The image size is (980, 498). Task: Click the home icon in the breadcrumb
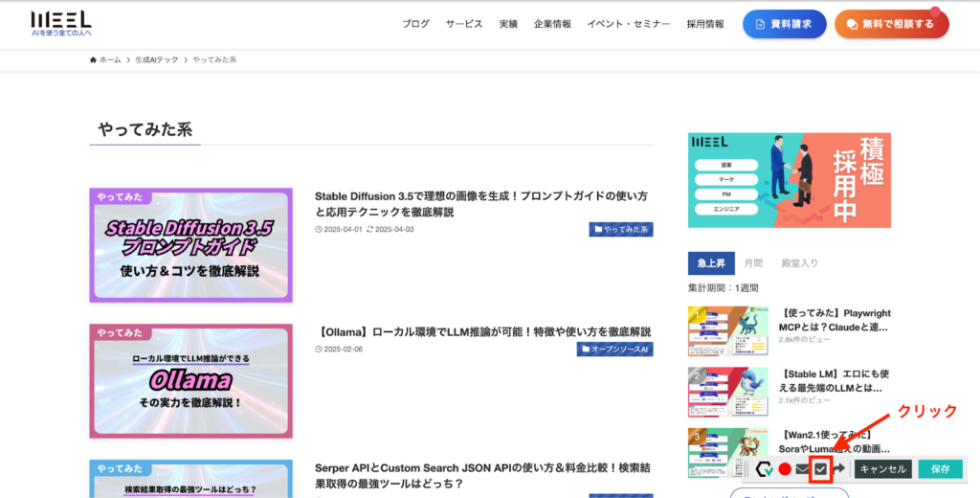click(93, 59)
